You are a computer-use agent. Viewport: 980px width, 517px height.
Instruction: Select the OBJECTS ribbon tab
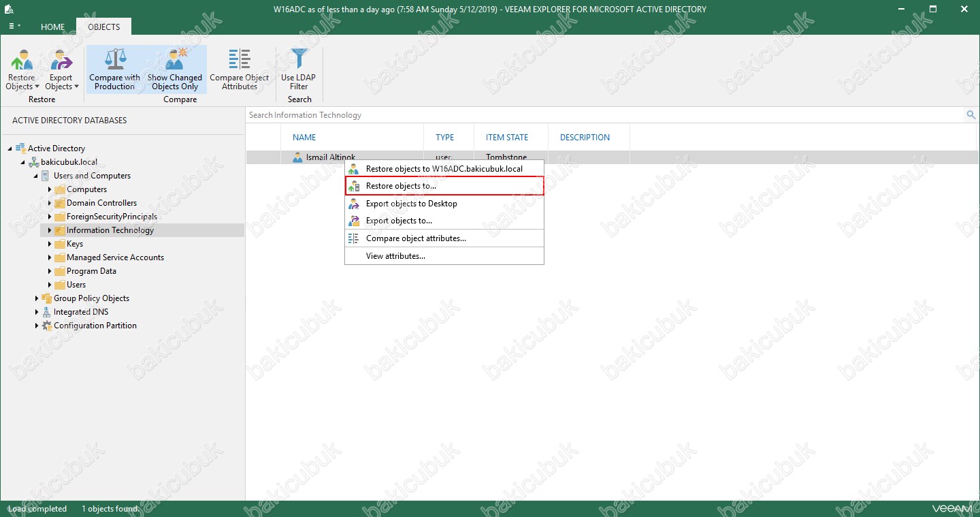104,27
